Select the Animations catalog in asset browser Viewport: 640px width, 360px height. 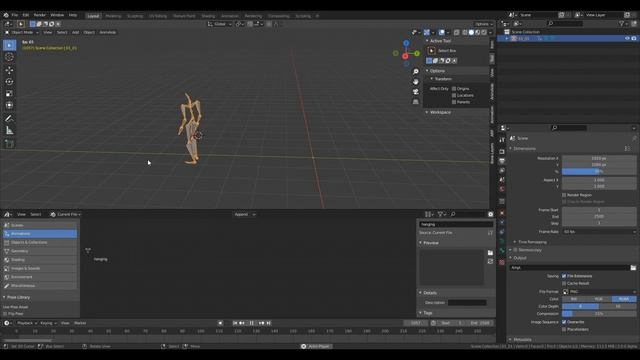40,233
